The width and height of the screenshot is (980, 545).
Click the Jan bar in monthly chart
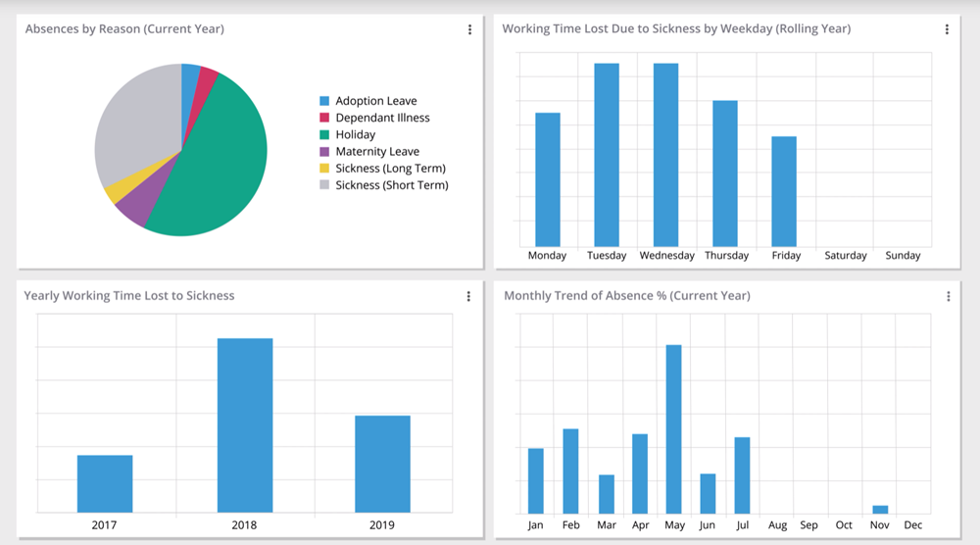pyautogui.click(x=536, y=480)
